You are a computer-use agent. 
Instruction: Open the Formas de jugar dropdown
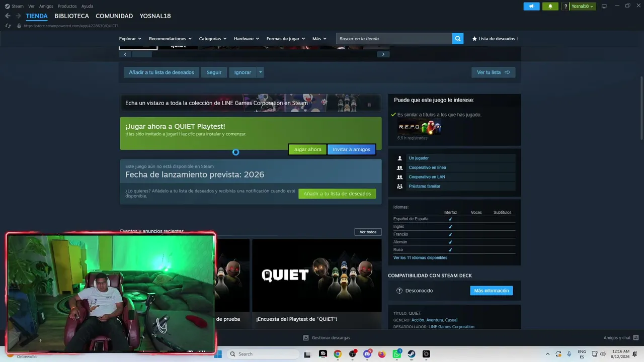pos(286,39)
